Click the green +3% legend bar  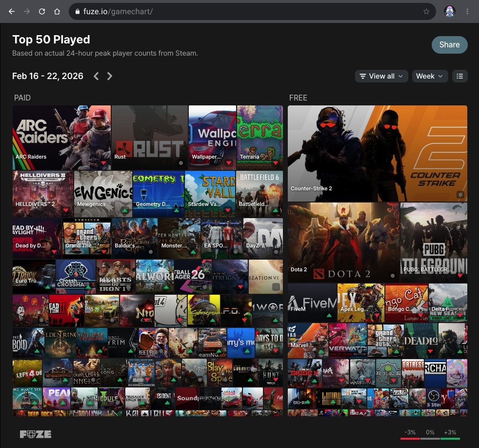[x=450, y=439]
